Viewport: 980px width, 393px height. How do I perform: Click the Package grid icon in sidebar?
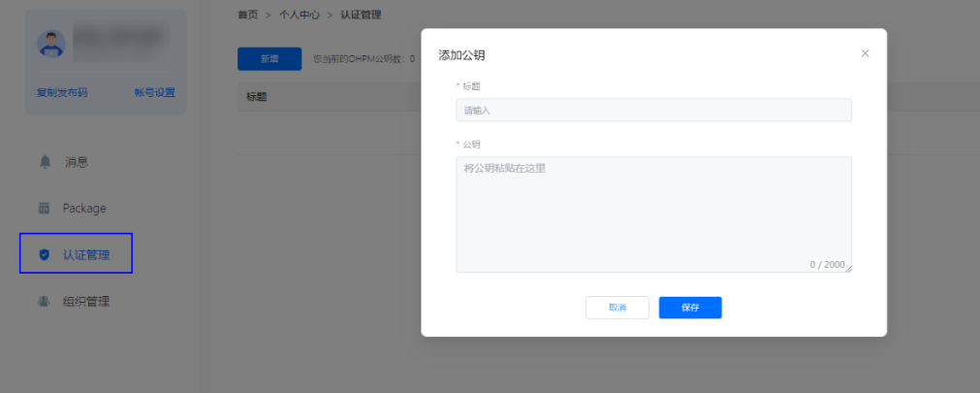pos(44,208)
